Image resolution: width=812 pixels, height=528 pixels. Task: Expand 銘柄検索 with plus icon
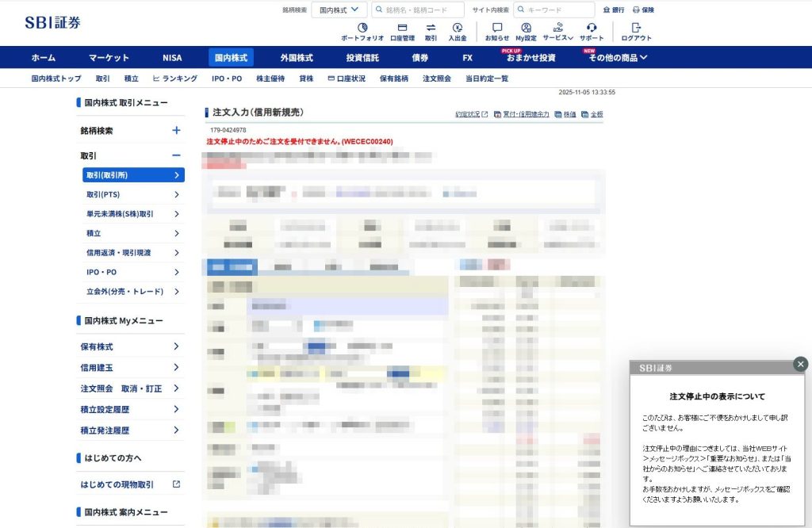(176, 131)
